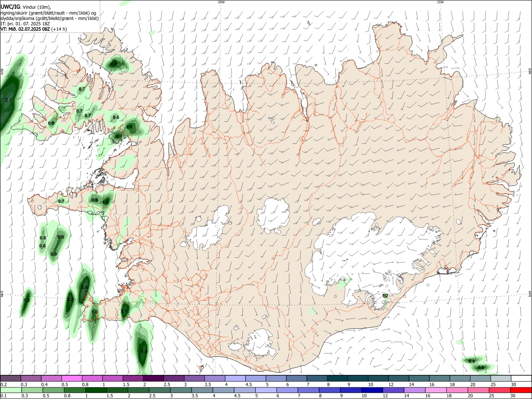Click the white swatch after 30 in upper legend
This screenshot has width=532, height=399.
tap(521, 378)
